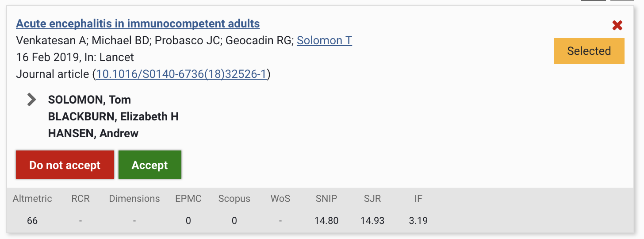
Task: Click the Altmetric score of 66
Action: (x=32, y=220)
